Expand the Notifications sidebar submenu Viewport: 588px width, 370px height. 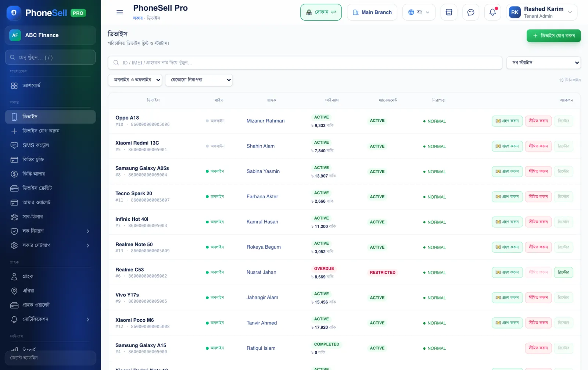click(x=50, y=319)
